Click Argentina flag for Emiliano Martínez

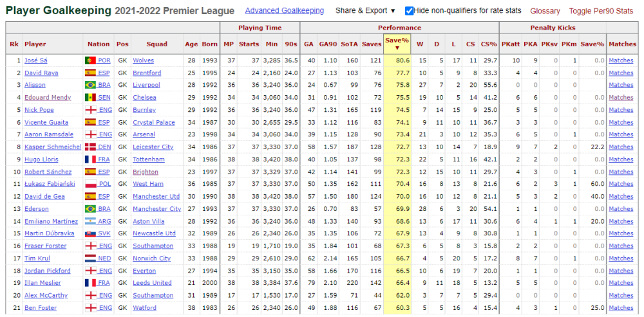[x=90, y=221]
